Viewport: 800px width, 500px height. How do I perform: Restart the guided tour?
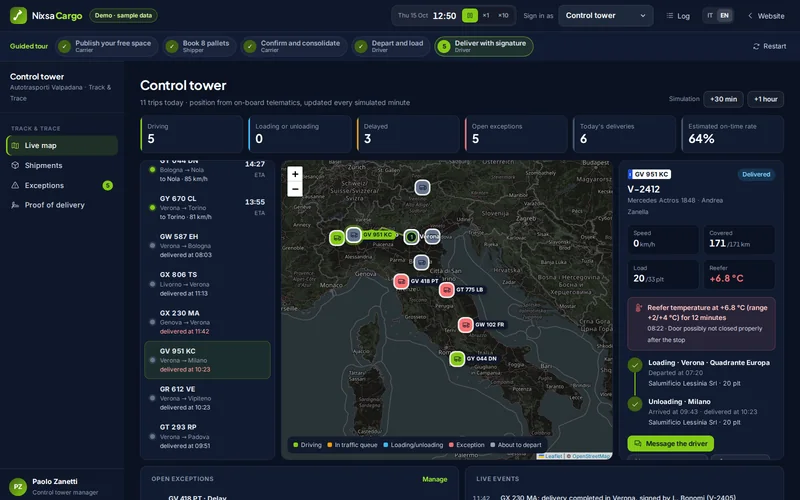[769, 46]
